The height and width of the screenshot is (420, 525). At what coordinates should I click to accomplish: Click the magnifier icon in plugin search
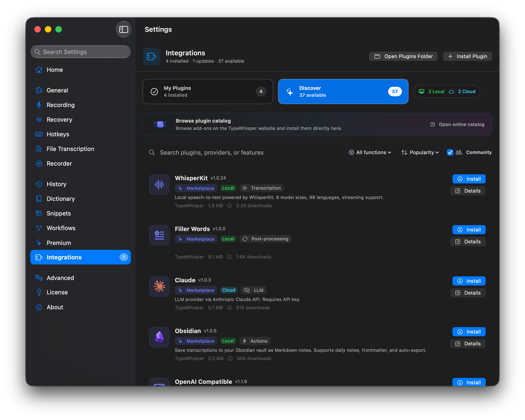[x=152, y=153]
